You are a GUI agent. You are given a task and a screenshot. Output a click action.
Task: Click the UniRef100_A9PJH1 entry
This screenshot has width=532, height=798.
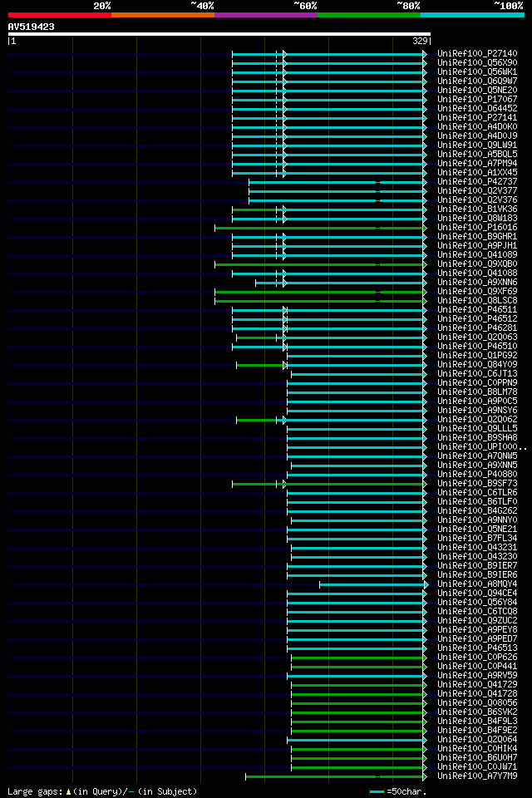coord(477,246)
